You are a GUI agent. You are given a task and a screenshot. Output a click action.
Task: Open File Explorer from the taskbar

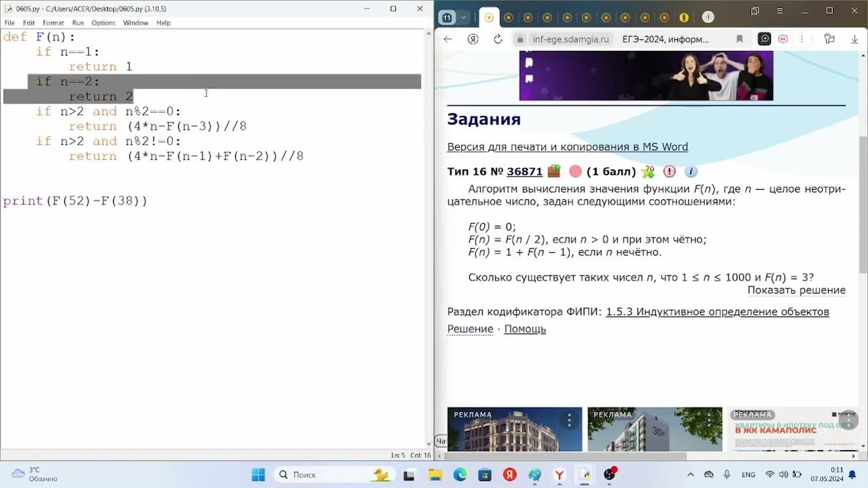tap(434, 474)
